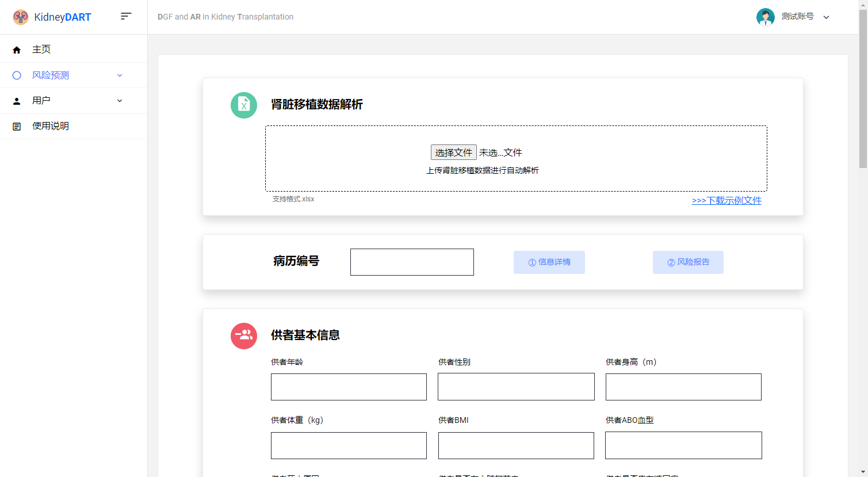Collapse sidebar with the hamburger menu icon
The height and width of the screenshot is (477, 868).
pyautogui.click(x=126, y=16)
